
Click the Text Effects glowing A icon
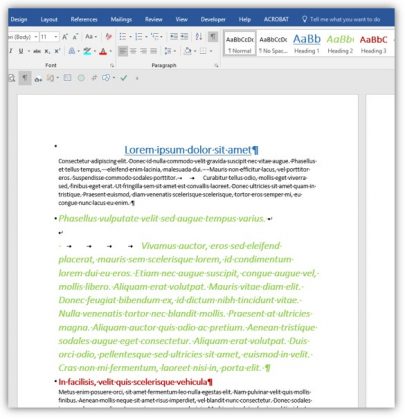pyautogui.click(x=71, y=51)
